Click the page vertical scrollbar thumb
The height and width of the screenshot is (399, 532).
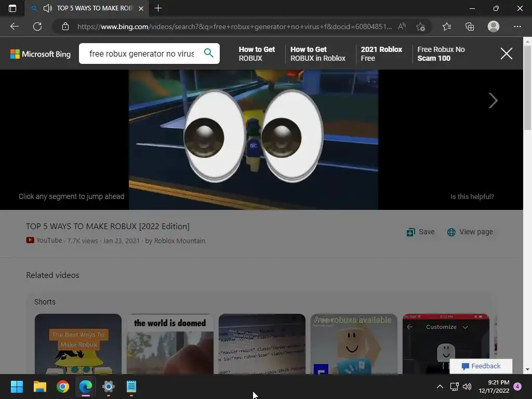527,87
